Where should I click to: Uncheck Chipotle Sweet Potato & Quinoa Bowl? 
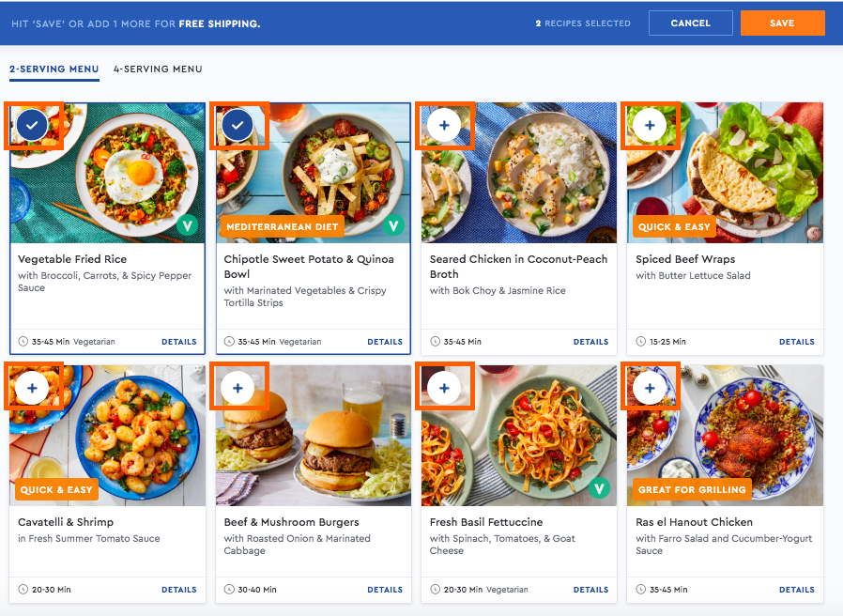coord(238,125)
